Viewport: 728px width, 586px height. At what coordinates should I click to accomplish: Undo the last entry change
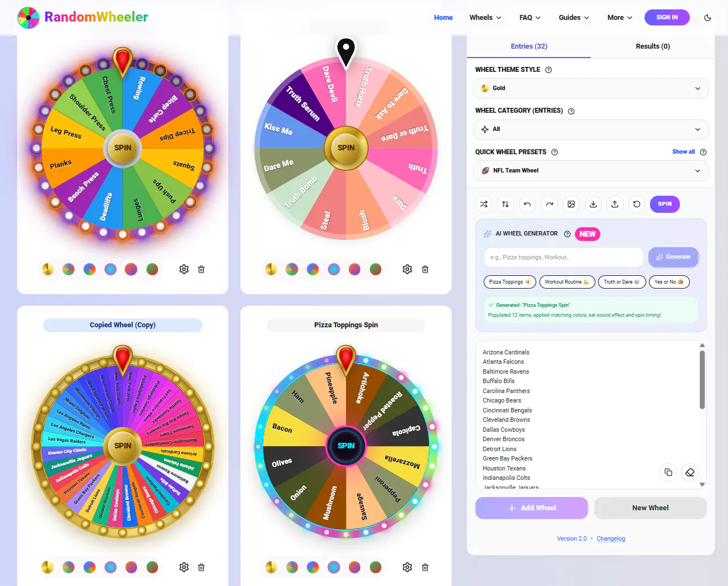(527, 204)
